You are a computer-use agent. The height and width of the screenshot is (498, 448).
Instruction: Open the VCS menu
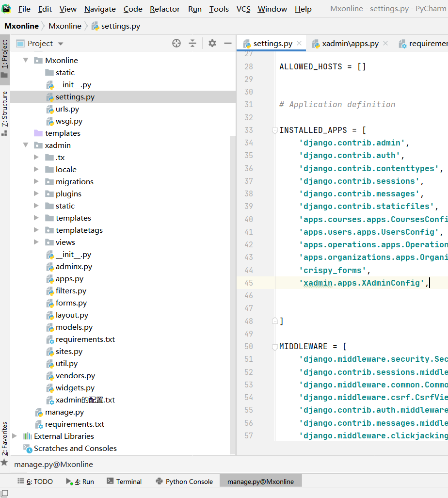[243, 9]
